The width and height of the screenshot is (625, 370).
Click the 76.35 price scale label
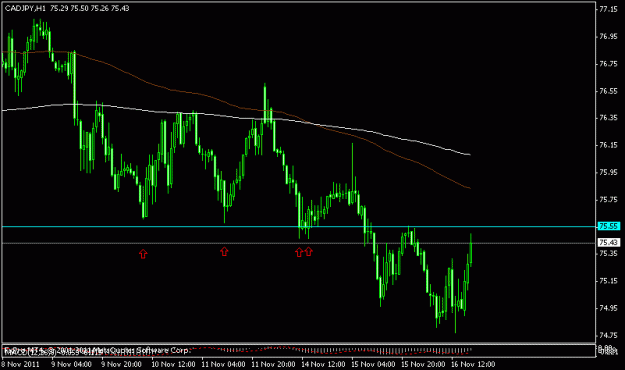coord(608,118)
